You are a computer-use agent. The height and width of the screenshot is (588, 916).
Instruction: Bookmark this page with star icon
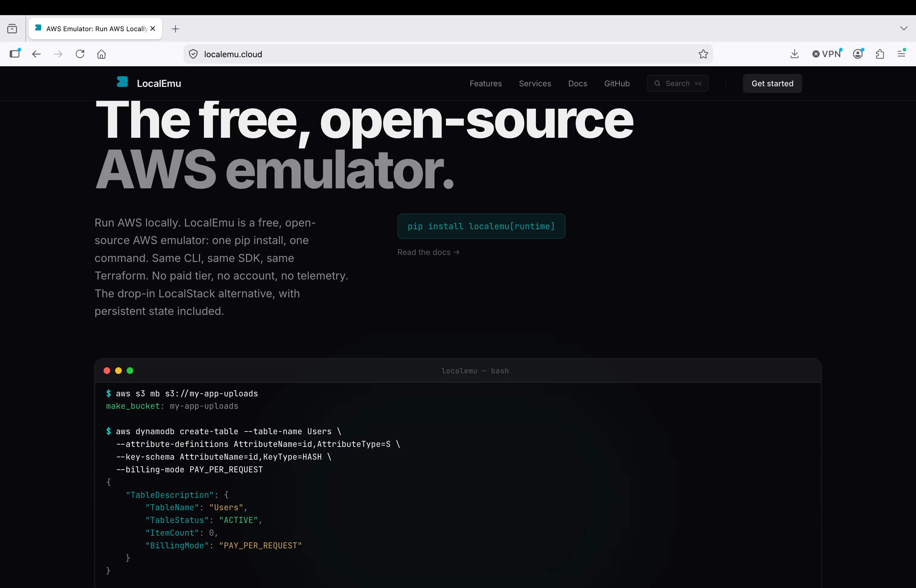coord(703,54)
